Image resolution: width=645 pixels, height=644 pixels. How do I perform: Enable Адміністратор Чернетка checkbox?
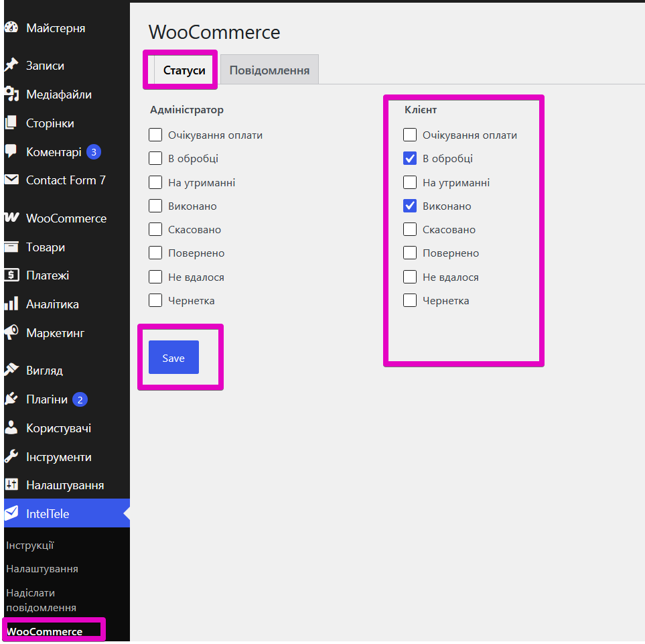[155, 300]
